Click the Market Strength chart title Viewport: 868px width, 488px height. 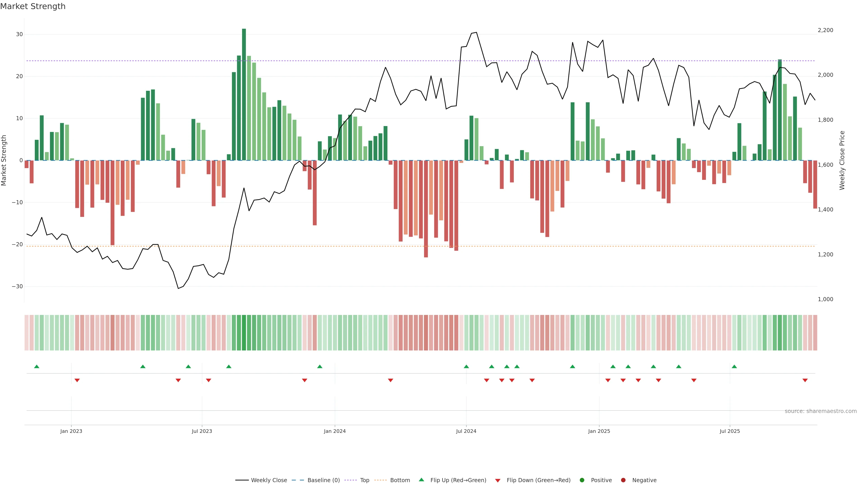pos(33,6)
